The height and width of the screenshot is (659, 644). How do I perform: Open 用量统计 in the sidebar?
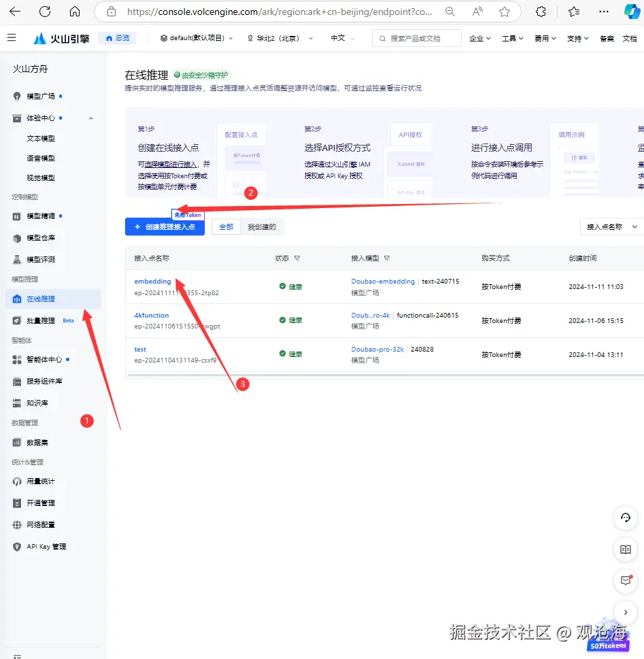[41, 481]
